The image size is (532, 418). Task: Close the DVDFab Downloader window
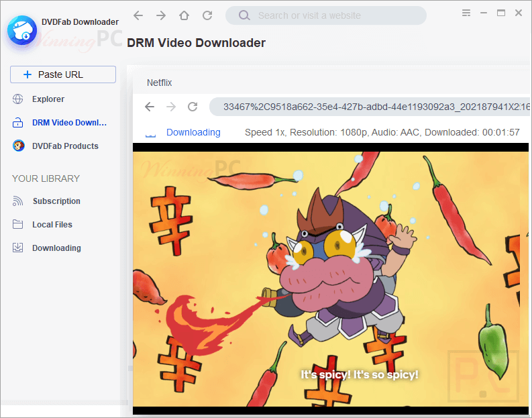pos(519,13)
